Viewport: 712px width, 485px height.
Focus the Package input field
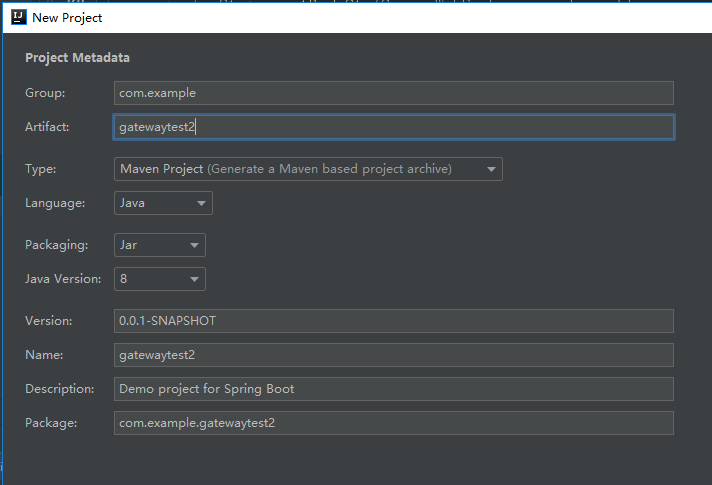click(x=394, y=423)
